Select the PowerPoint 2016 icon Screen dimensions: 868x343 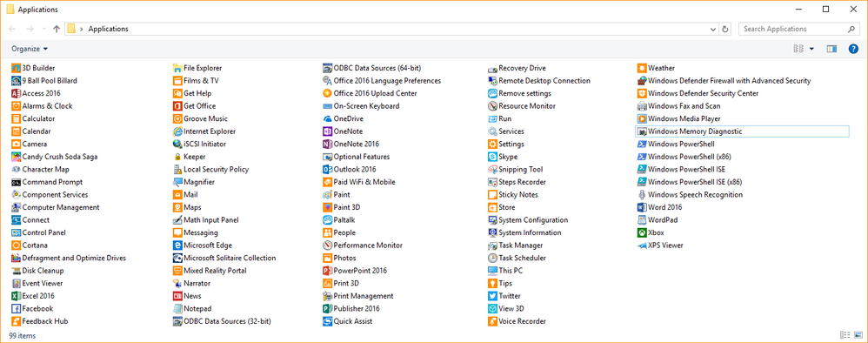click(x=327, y=271)
